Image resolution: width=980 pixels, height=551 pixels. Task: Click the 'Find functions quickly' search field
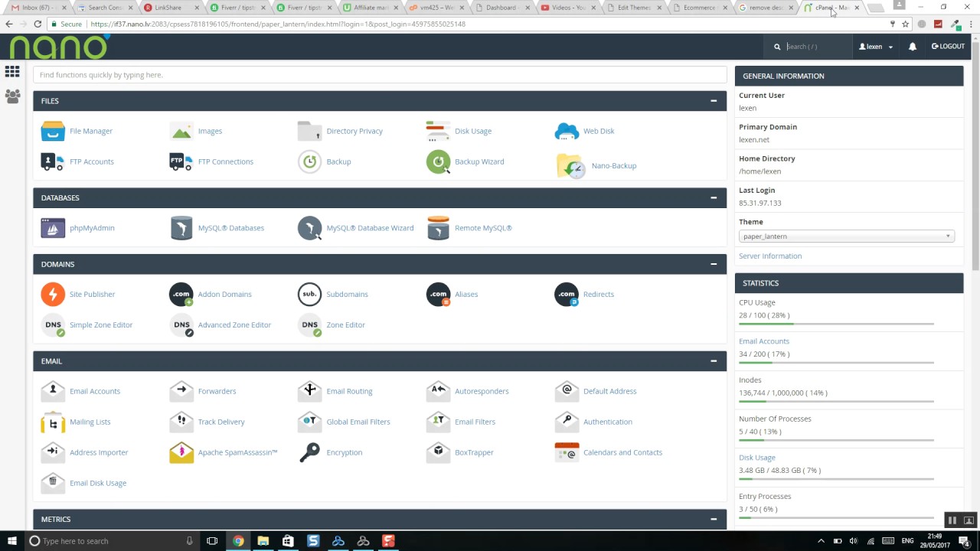coord(380,75)
